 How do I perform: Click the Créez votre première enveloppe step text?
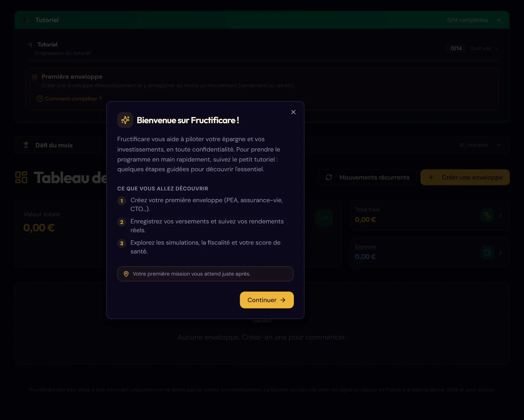[x=207, y=205]
